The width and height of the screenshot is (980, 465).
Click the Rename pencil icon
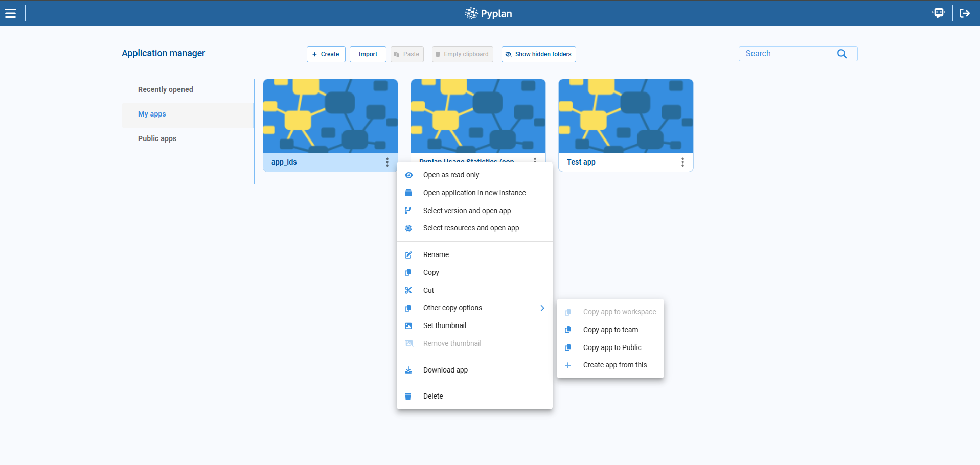(x=408, y=254)
